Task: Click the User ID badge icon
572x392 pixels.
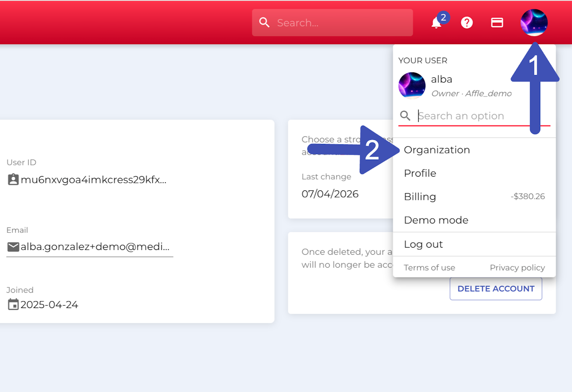Action: [13, 180]
